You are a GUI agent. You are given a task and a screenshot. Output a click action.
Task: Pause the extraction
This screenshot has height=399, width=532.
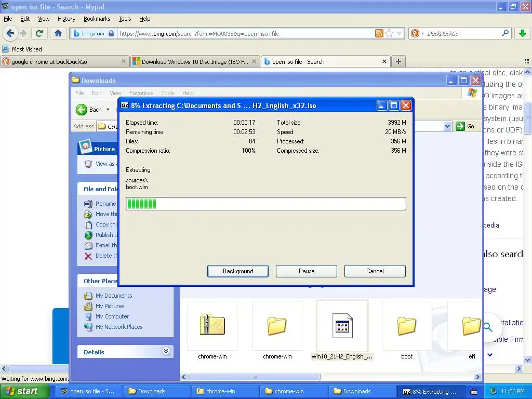[x=307, y=271]
